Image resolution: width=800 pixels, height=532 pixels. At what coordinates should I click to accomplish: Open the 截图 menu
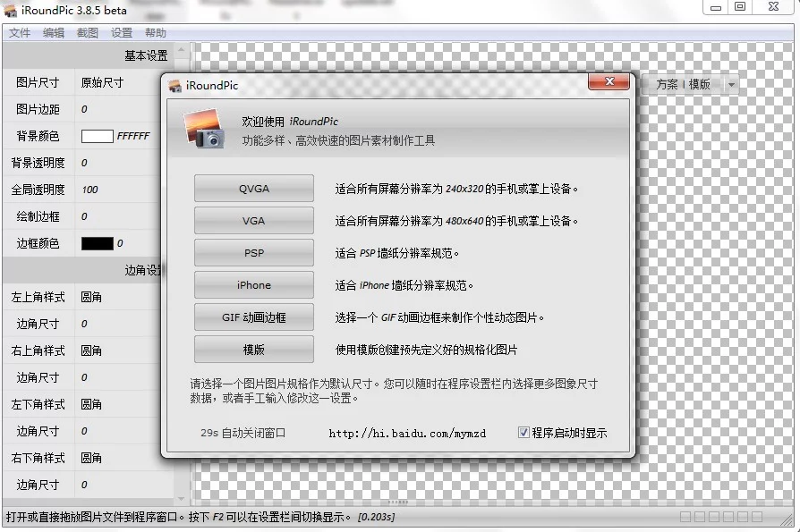click(x=87, y=33)
